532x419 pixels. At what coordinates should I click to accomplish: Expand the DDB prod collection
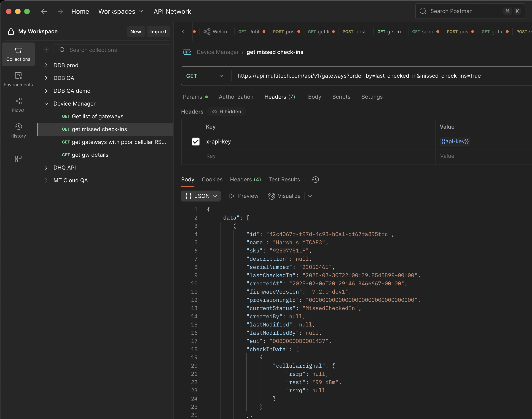[x=46, y=65]
